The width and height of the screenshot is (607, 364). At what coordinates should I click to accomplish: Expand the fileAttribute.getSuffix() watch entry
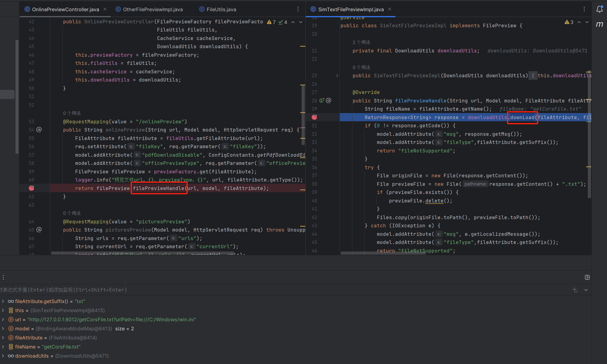click(3, 301)
